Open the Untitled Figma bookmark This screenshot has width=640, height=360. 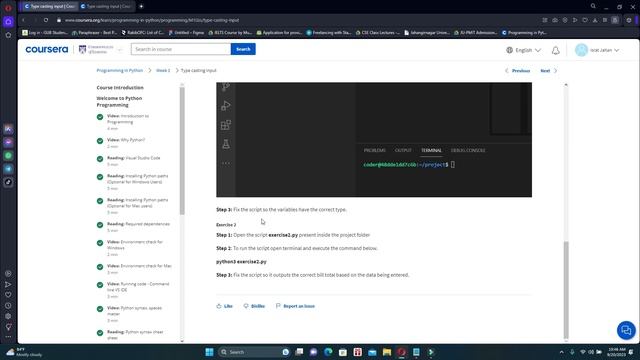tap(186, 33)
